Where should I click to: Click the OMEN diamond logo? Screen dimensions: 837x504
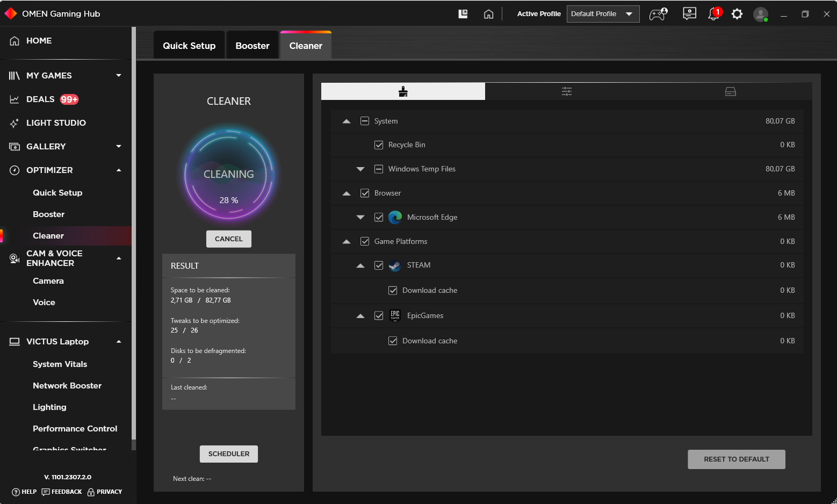(x=11, y=13)
